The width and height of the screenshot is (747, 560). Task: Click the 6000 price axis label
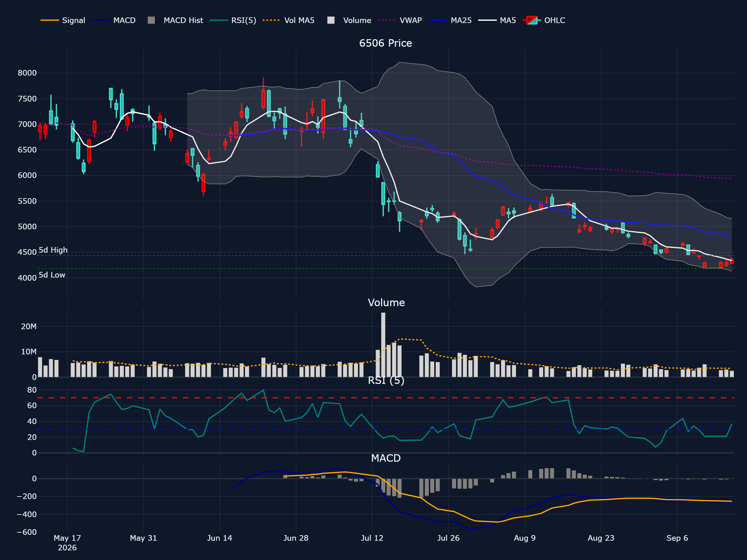(x=27, y=175)
